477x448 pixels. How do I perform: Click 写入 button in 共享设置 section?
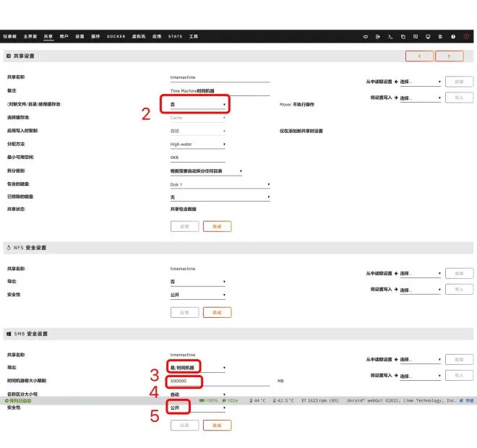[459, 98]
